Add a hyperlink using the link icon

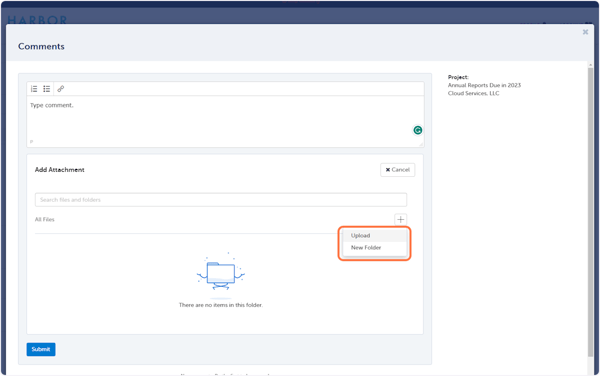pos(60,89)
